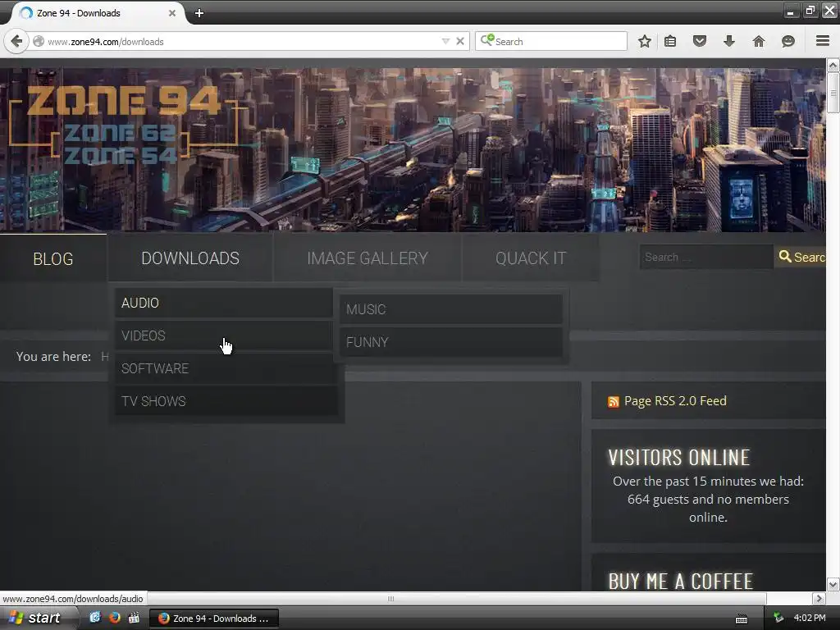Select the Zone 94 - Downloads taskbar button
Screen dimensions: 840x630
(214, 619)
